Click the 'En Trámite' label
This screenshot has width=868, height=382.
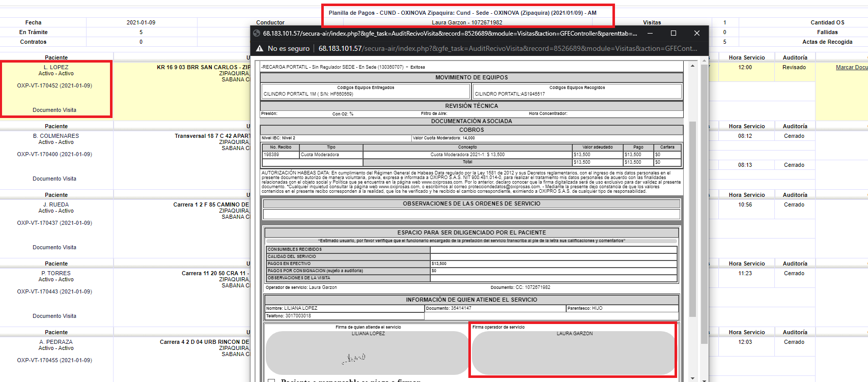tap(34, 32)
